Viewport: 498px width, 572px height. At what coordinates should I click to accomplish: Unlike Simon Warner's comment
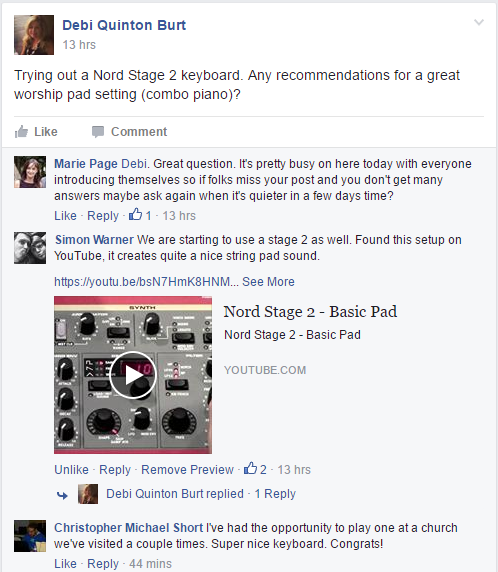pyautogui.click(x=72, y=469)
